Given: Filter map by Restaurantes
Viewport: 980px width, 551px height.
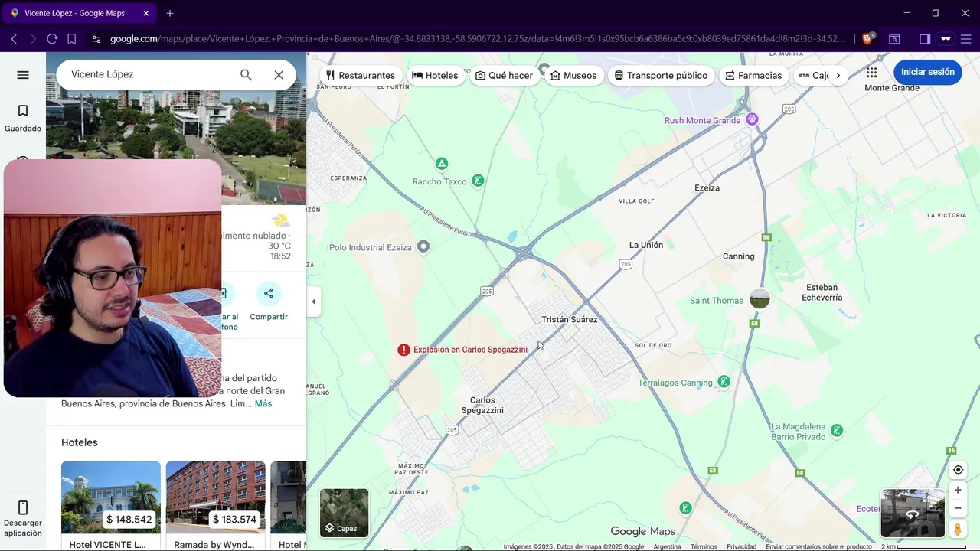Looking at the screenshot, I should click(360, 76).
